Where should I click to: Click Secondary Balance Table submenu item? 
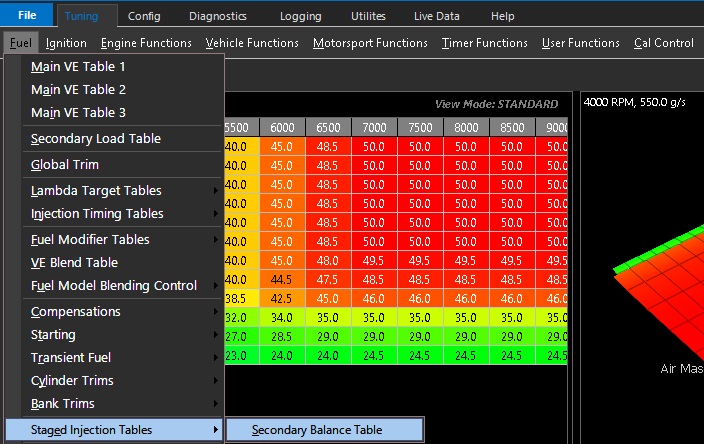click(317, 430)
